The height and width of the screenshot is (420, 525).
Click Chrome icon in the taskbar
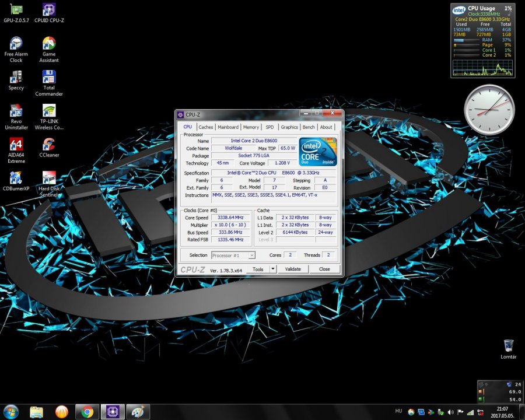click(x=87, y=412)
